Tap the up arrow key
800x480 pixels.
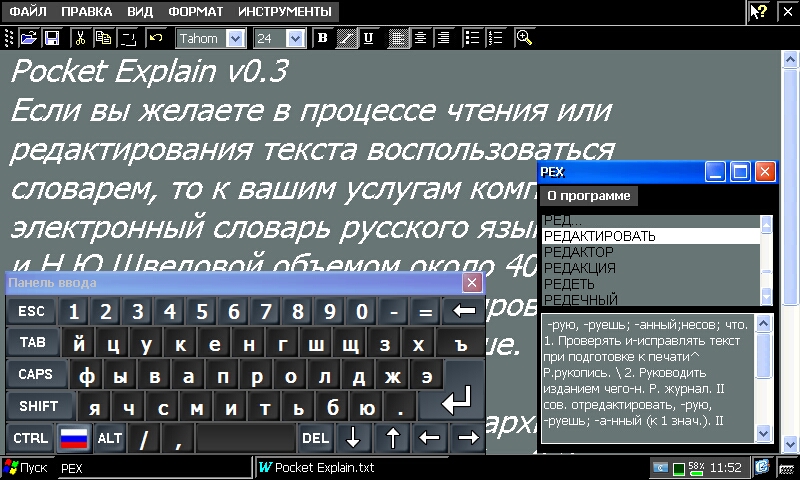tap(392, 438)
